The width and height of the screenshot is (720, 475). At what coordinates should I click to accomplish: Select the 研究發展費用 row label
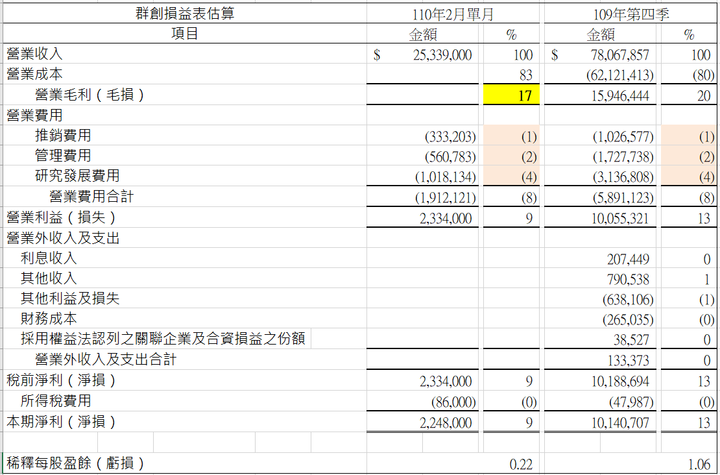coord(77,175)
